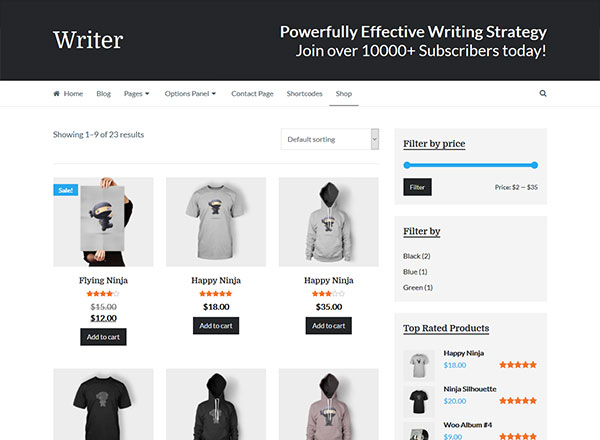The image size is (600, 440).
Task: Click the Flying Ninja star rating
Action: coord(103,294)
